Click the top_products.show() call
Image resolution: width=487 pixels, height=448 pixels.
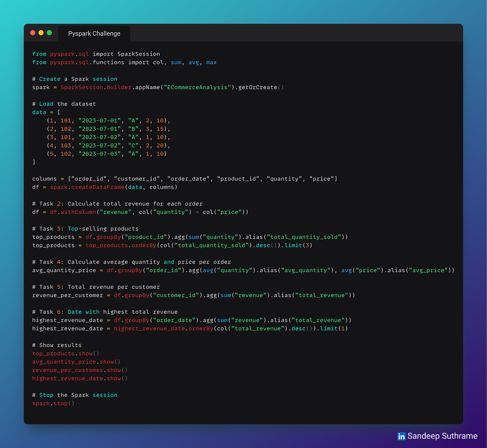coord(65,353)
